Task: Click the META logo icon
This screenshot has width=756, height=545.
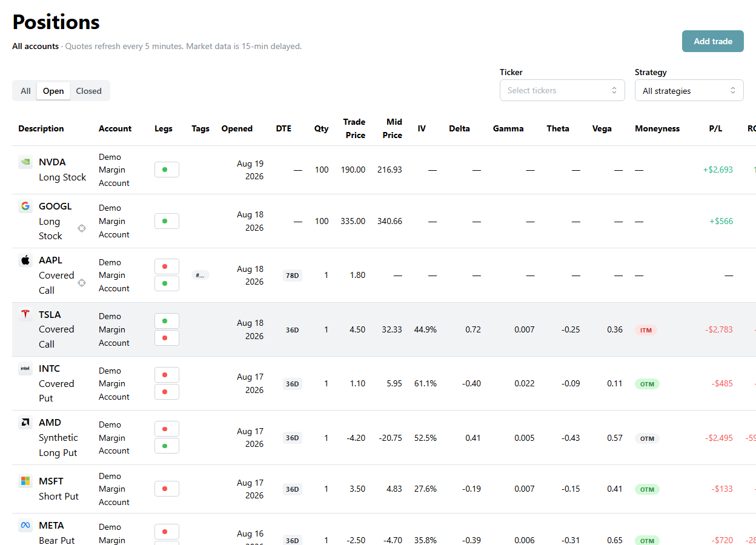Action: (25, 526)
